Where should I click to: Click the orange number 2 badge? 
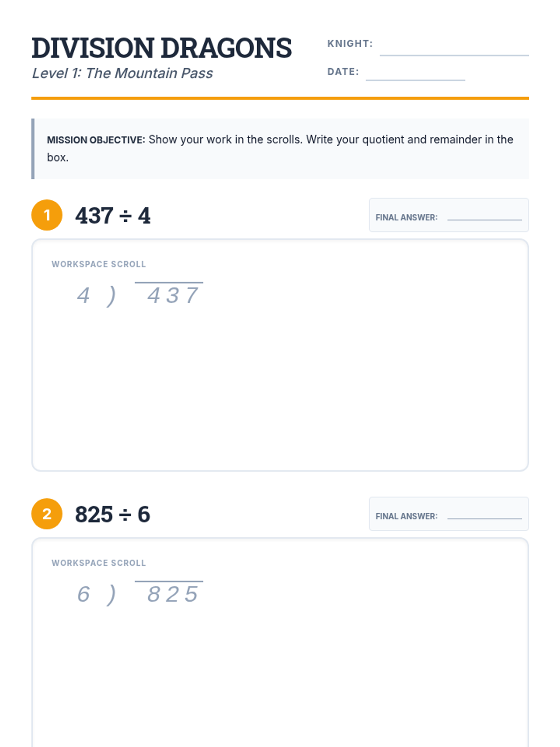pyautogui.click(x=47, y=514)
